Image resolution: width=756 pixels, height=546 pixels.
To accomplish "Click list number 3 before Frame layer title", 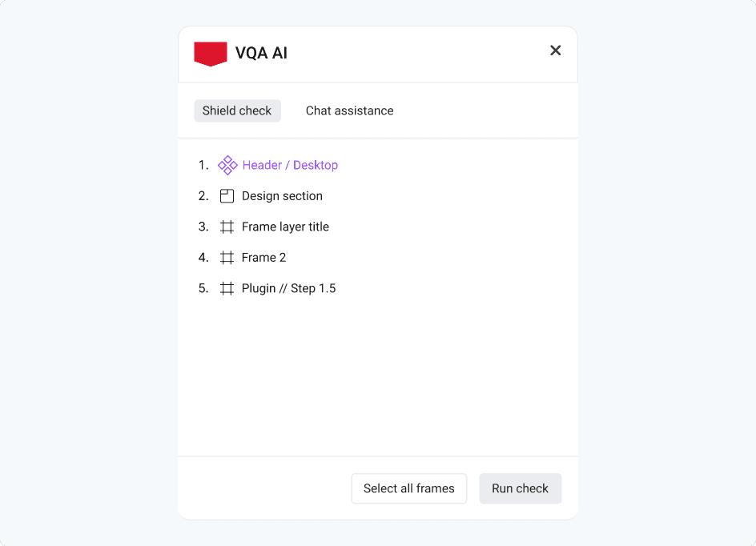I will [x=203, y=227].
